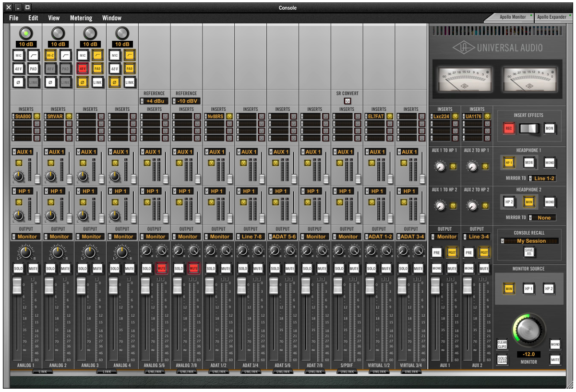Screen dimensions: 576x392
Task: Invert phase on the Analog 1 channel
Action: (19, 83)
